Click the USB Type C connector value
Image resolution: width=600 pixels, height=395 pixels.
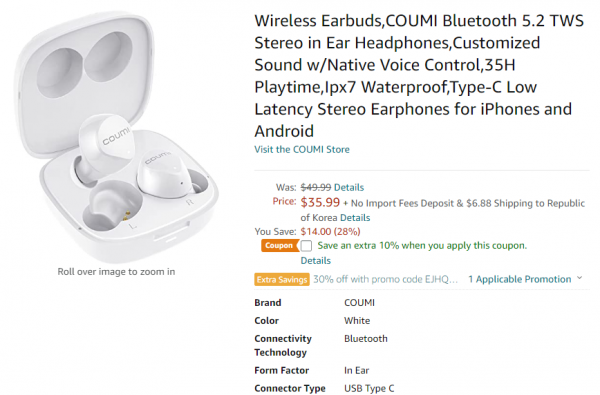tap(369, 388)
